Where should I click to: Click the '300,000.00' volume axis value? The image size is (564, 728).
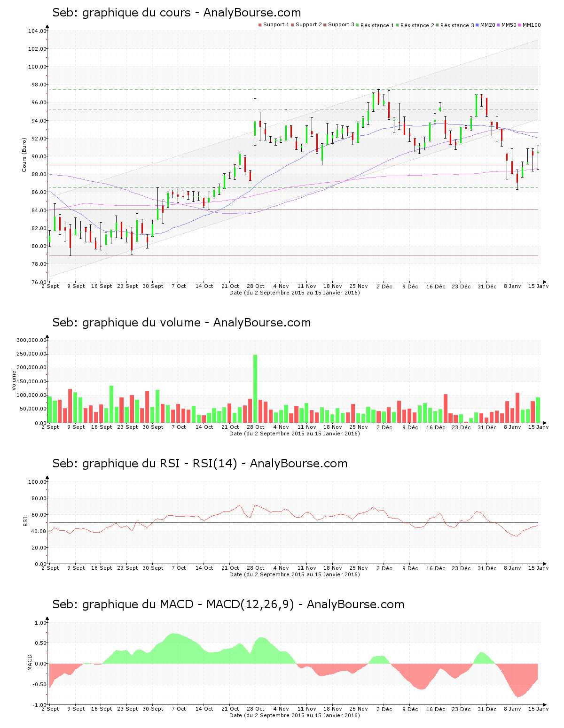tap(31, 340)
